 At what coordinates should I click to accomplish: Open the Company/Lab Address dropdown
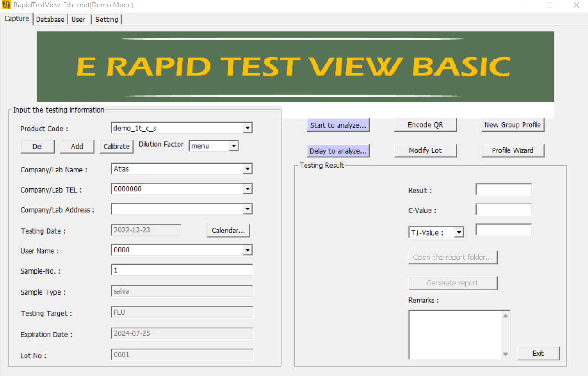(247, 209)
